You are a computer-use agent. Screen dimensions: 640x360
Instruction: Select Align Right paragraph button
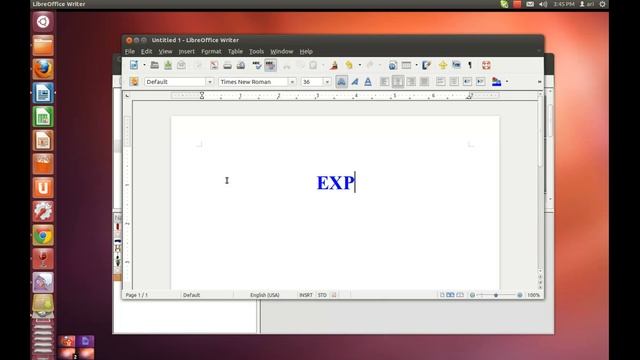pyautogui.click(x=411, y=82)
